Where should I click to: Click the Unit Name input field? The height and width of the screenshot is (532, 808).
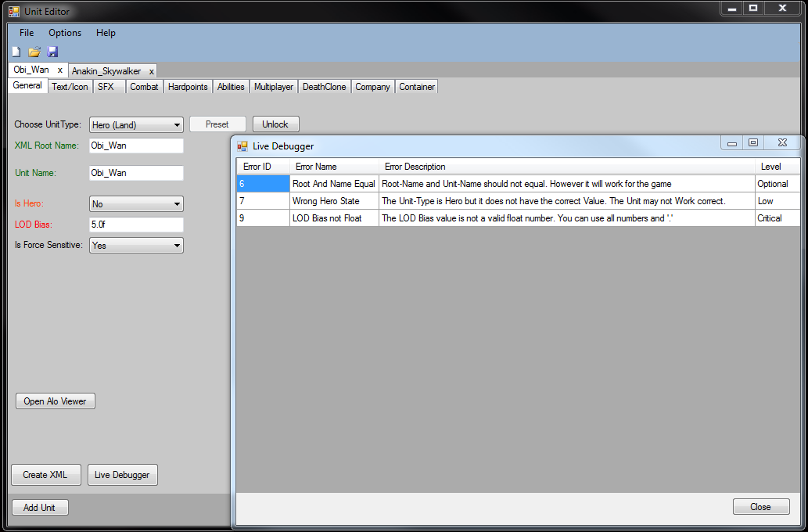[x=136, y=173]
